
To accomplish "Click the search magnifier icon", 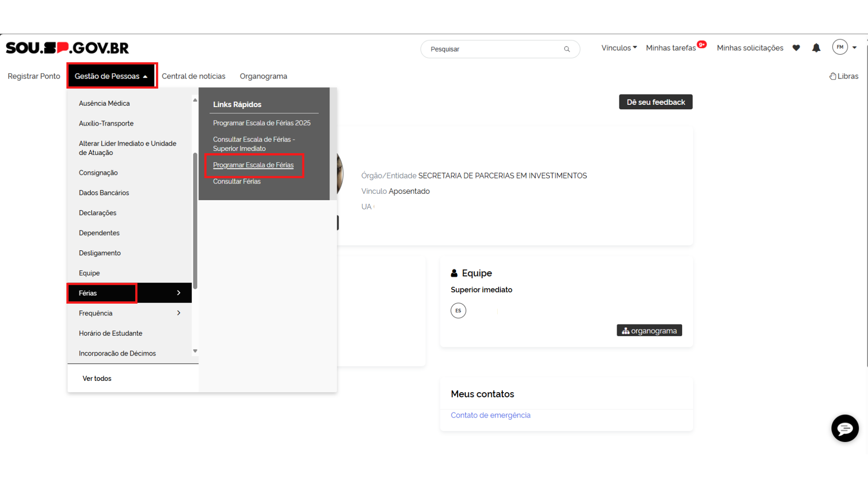I will [x=566, y=49].
